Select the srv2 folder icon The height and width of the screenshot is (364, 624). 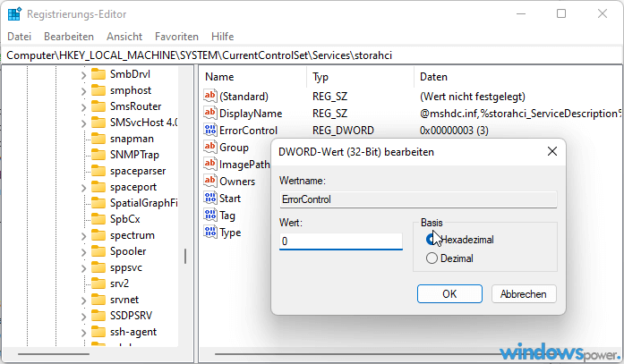[98, 284]
